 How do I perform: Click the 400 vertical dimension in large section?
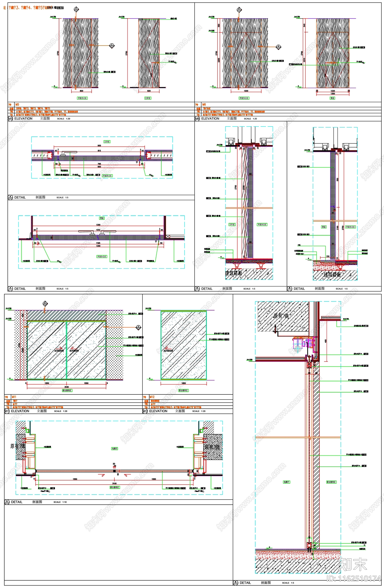(x=326, y=341)
